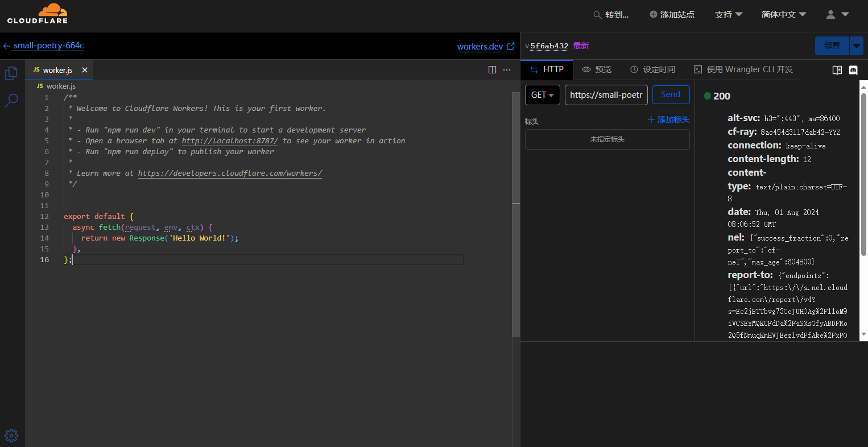Image resolution: width=868 pixels, height=447 pixels.
Task: Open the Search icon in editor sidebar
Action: click(11, 101)
